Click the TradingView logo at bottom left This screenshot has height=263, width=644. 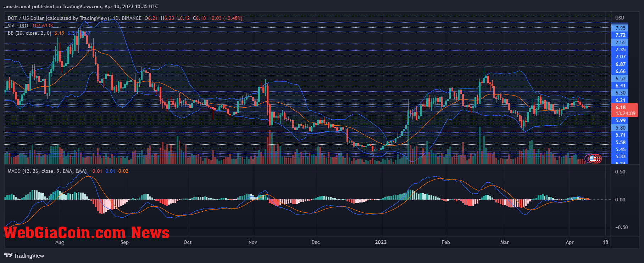click(x=24, y=256)
